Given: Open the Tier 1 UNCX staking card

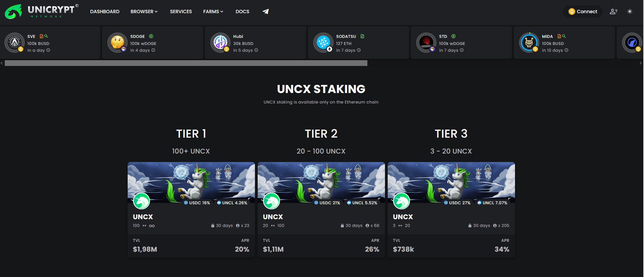Looking at the screenshot, I should 191,210.
